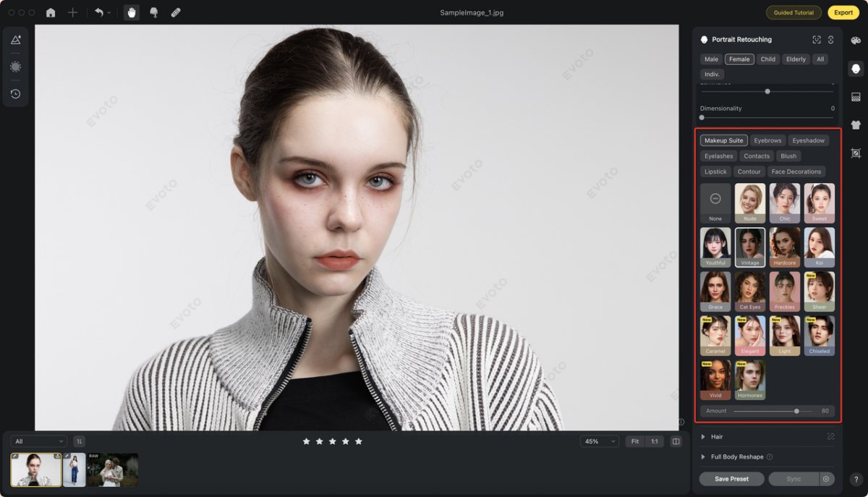Click the plus icon to add images

[x=72, y=12]
